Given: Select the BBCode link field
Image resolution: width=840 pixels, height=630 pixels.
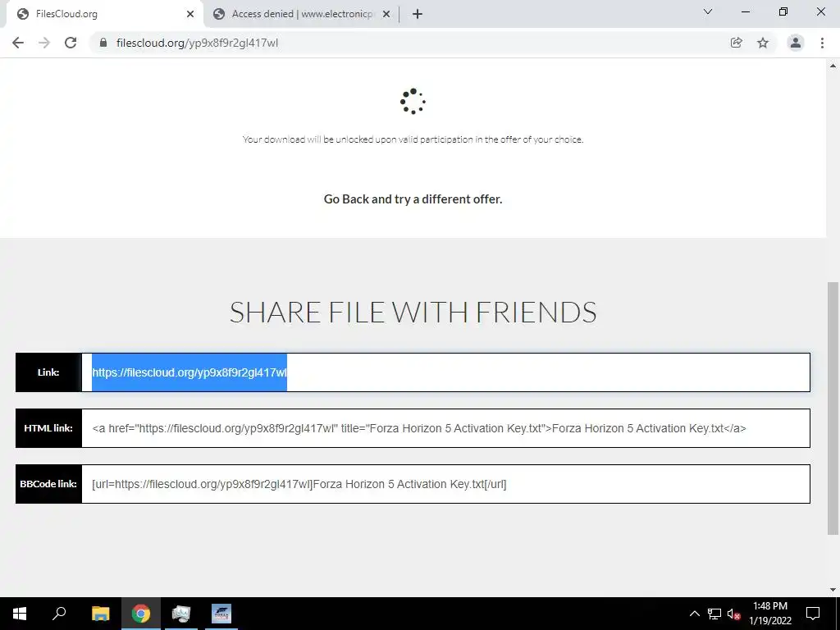Looking at the screenshot, I should pos(445,484).
